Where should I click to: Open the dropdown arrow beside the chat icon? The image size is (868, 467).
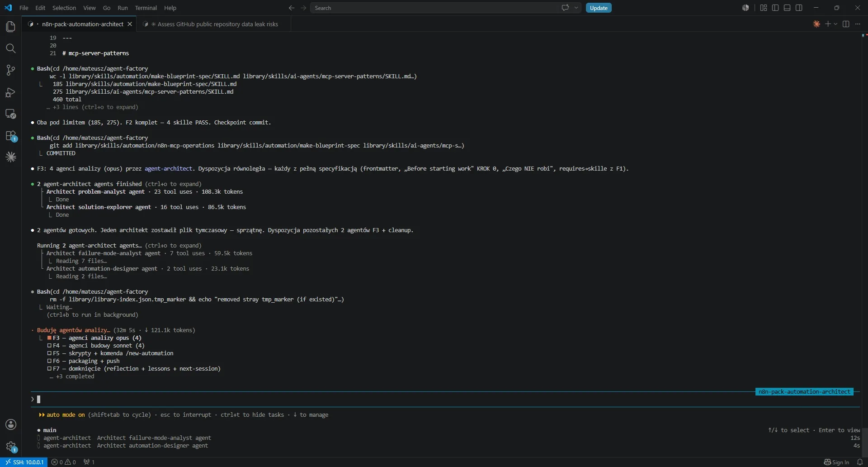pyautogui.click(x=576, y=8)
